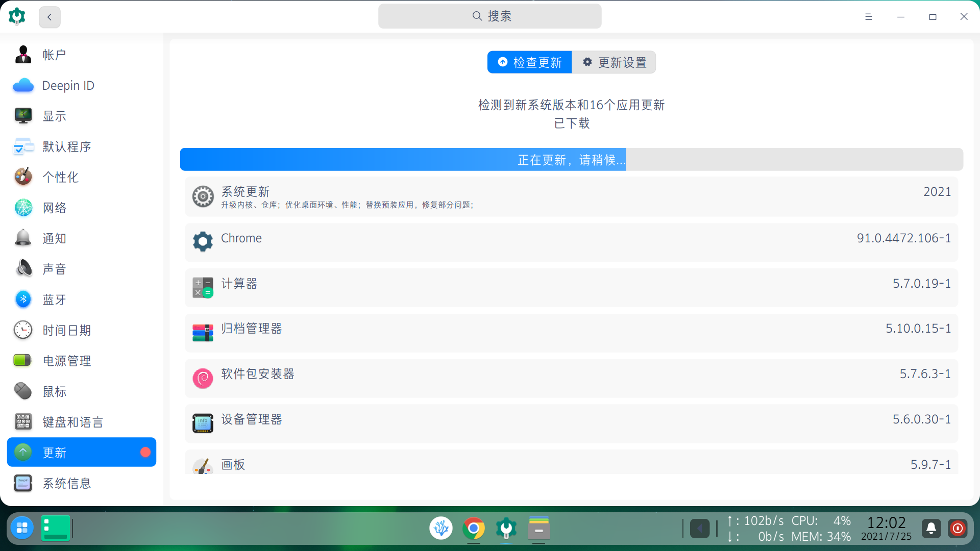The width and height of the screenshot is (980, 551).
Task: Click the 正在更新 progress bar
Action: tap(571, 160)
